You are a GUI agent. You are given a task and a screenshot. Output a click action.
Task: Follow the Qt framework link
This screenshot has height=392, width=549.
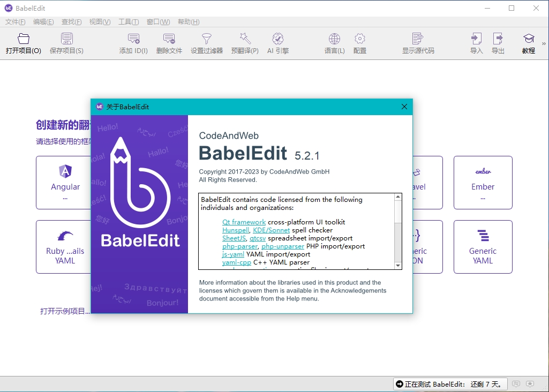[244, 222]
